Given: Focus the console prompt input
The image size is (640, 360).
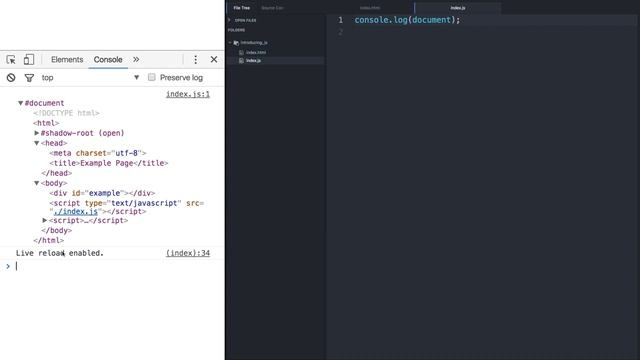Looking at the screenshot, I should coord(114,266).
